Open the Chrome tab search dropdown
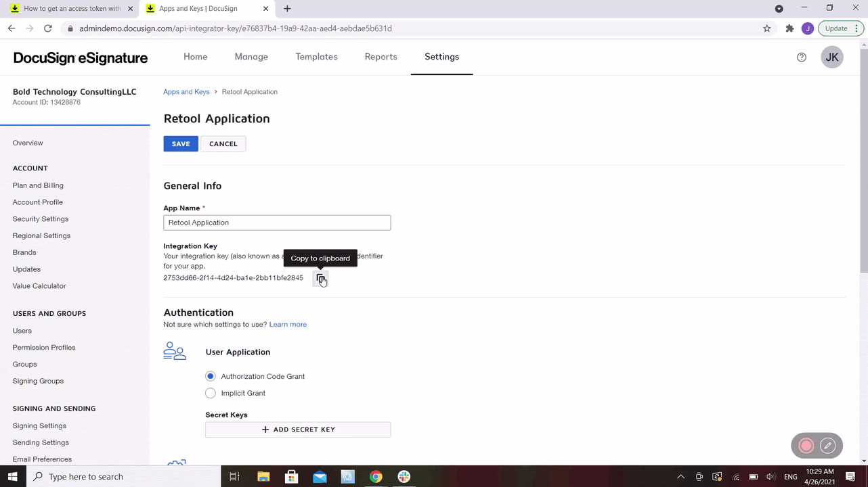 (779, 9)
